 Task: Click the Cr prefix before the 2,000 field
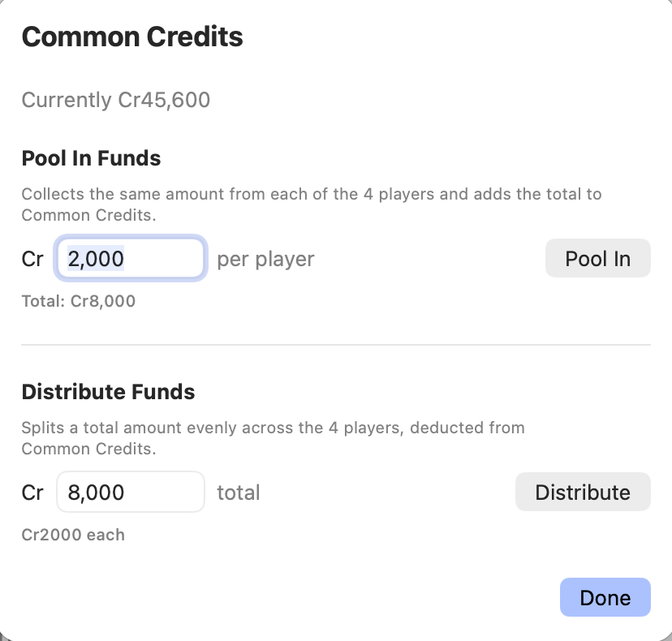point(32,259)
